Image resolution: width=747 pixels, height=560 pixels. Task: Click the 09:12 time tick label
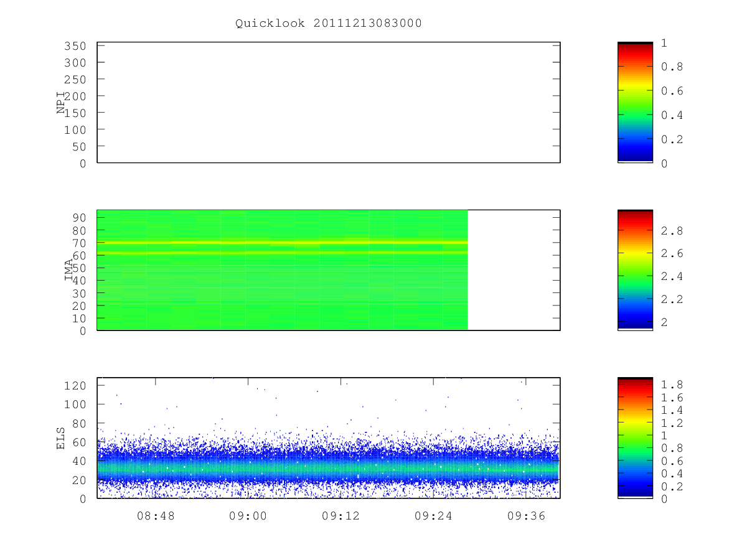click(x=341, y=515)
